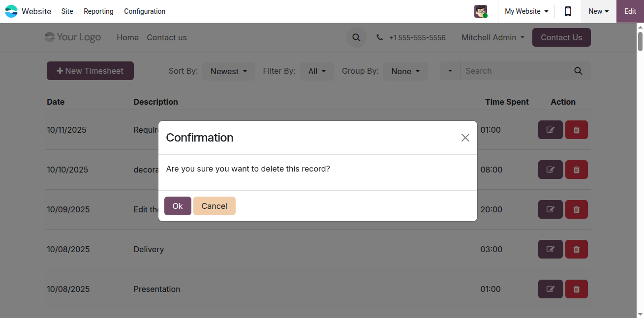
Task: Open the Reporting menu
Action: pos(98,11)
